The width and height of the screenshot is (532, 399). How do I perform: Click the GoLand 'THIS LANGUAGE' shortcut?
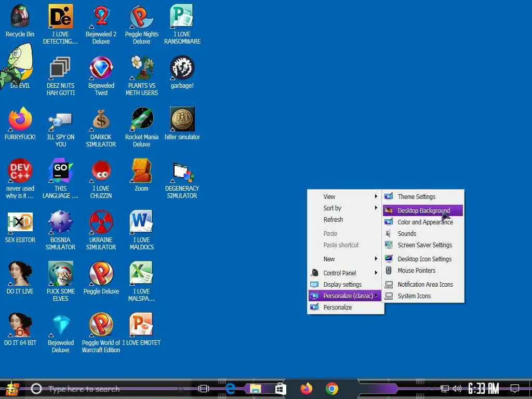point(61,170)
